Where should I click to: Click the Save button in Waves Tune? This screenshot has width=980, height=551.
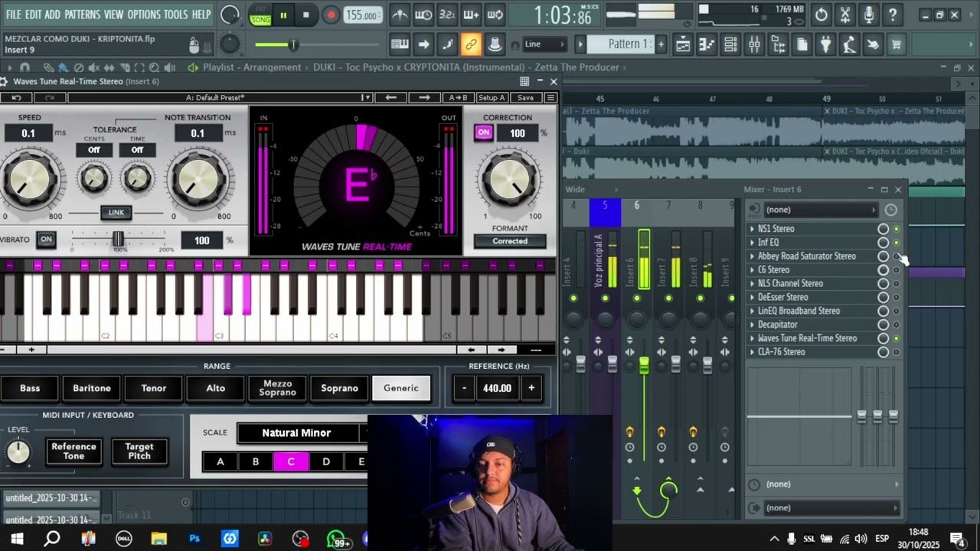point(525,97)
